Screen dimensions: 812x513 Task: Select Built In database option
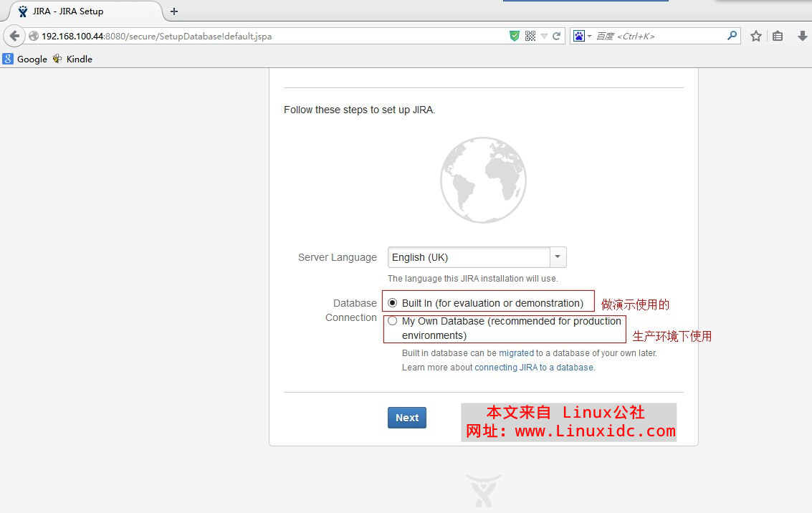(x=393, y=302)
